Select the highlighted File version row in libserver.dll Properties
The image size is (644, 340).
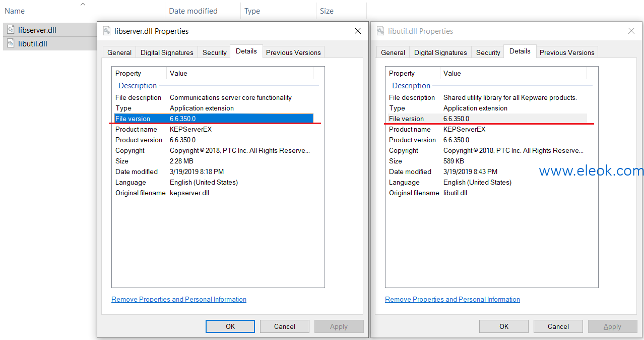pos(214,119)
